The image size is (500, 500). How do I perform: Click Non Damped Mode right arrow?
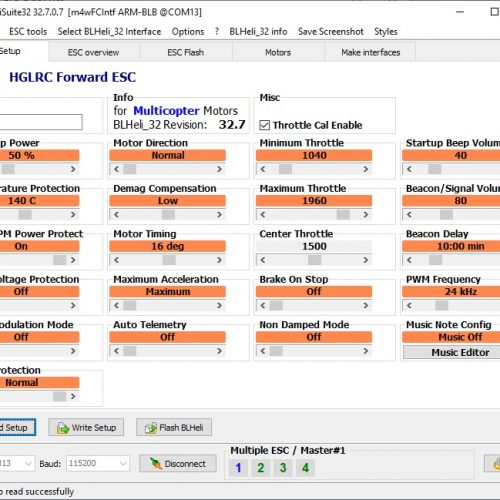[x=366, y=351]
